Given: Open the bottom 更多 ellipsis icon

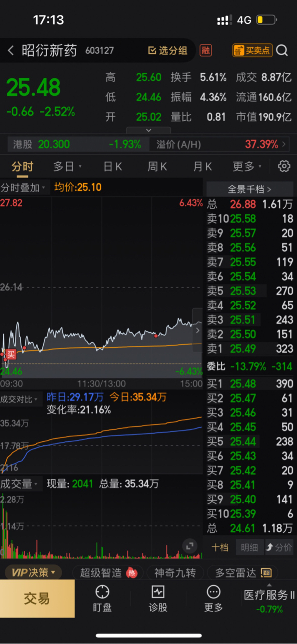Looking at the screenshot, I should tap(213, 598).
